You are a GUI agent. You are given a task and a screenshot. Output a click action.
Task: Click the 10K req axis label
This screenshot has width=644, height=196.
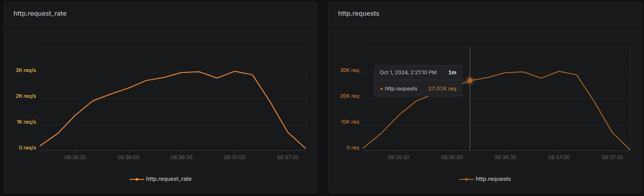click(350, 122)
